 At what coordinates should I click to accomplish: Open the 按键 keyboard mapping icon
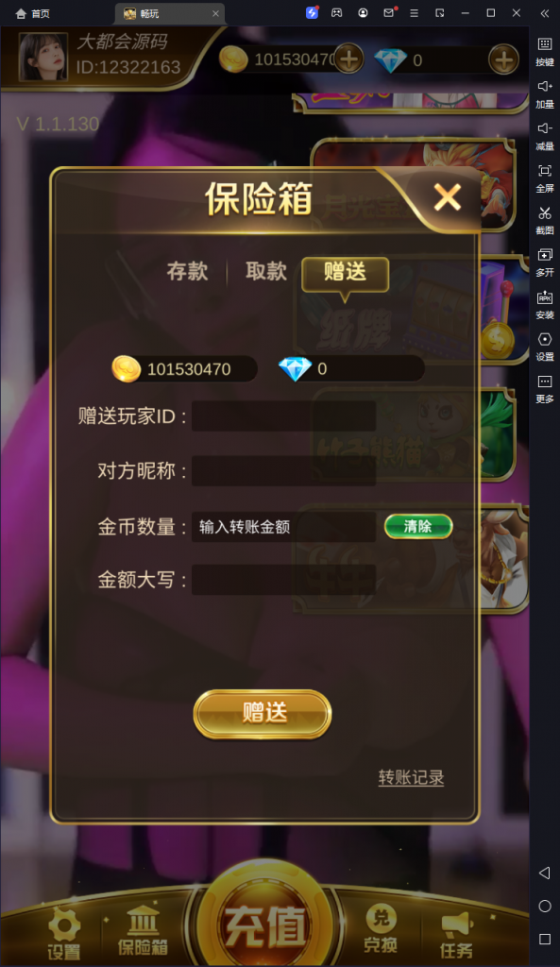coord(545,52)
